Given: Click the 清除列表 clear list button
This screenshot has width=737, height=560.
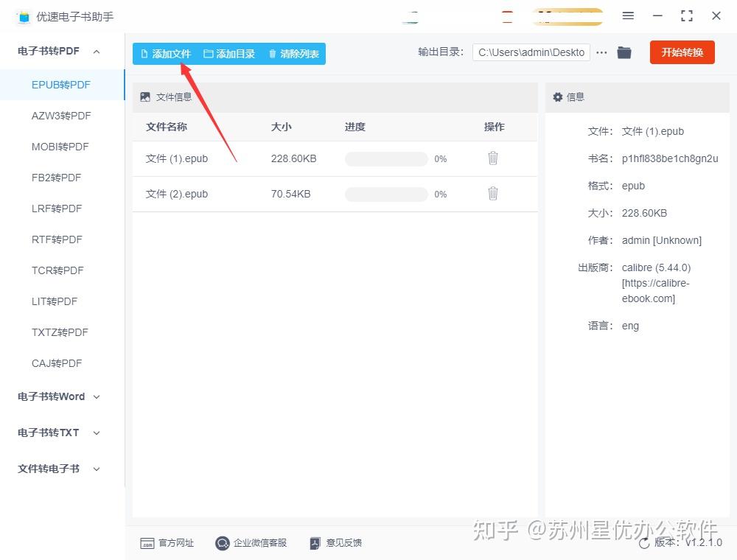Looking at the screenshot, I should click(294, 54).
